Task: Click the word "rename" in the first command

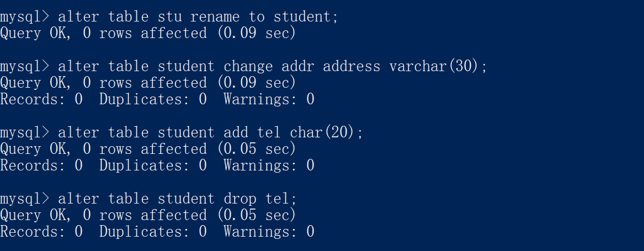Action: [215, 17]
